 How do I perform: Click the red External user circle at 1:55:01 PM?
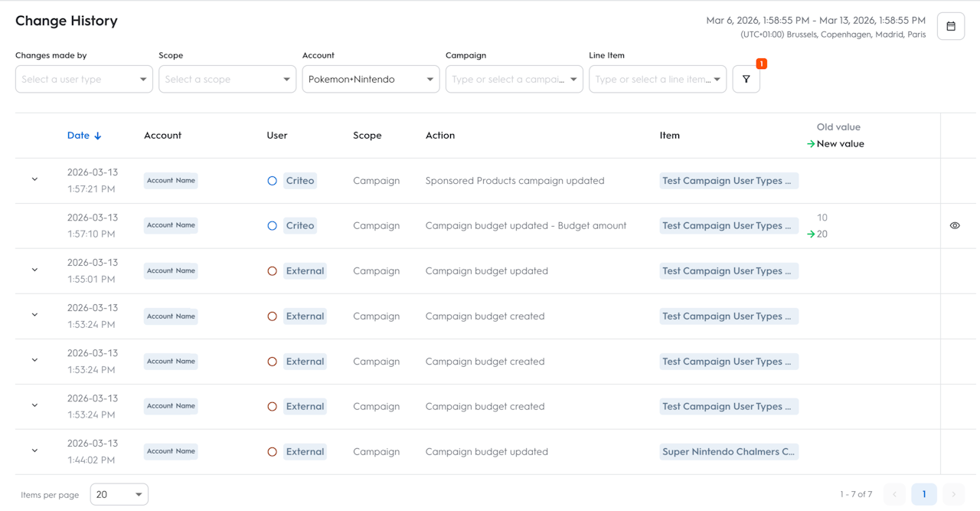click(272, 271)
